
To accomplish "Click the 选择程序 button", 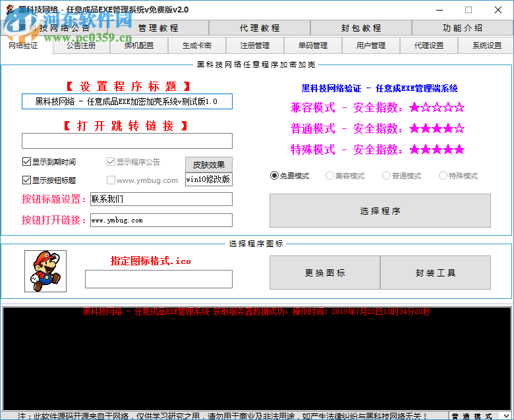I will tap(380, 211).
